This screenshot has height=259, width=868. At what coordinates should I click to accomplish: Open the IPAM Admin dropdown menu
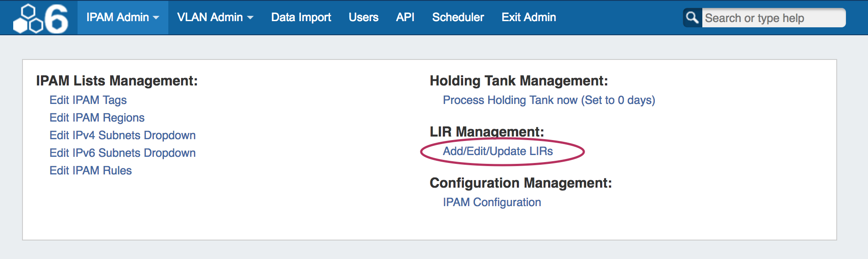point(118,17)
